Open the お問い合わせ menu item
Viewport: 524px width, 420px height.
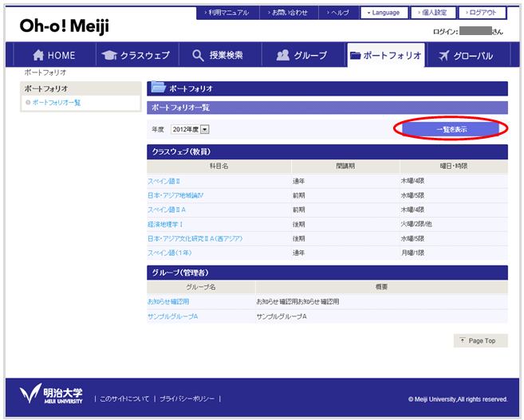pyautogui.click(x=289, y=13)
